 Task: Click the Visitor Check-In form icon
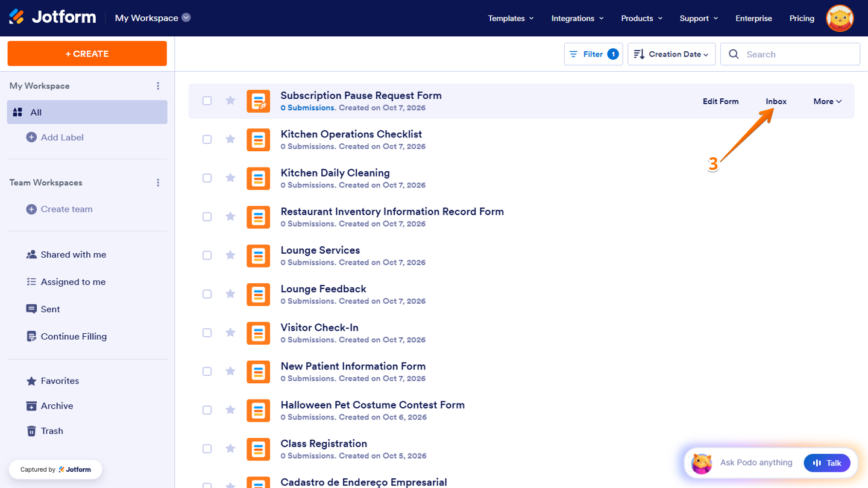pos(259,333)
